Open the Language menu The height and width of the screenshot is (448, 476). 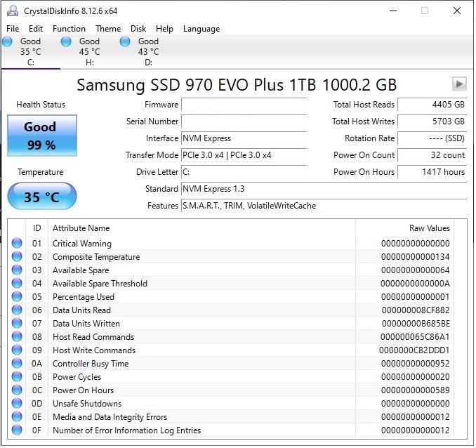201,29
